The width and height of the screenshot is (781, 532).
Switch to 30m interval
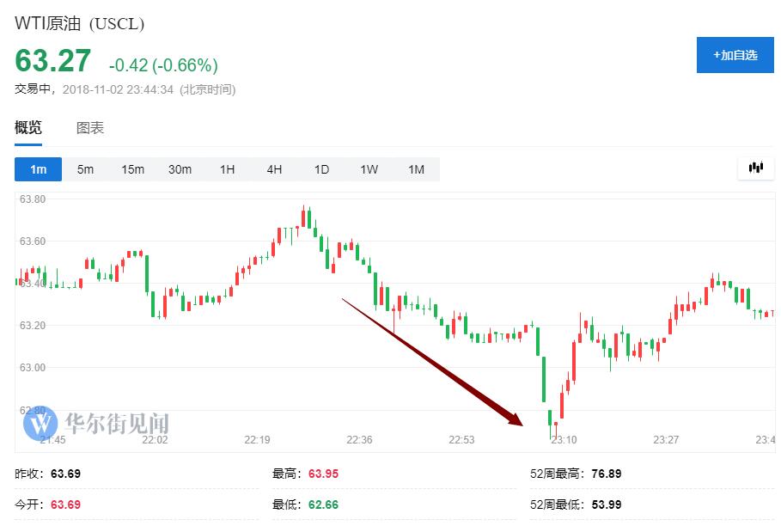pyautogui.click(x=180, y=169)
